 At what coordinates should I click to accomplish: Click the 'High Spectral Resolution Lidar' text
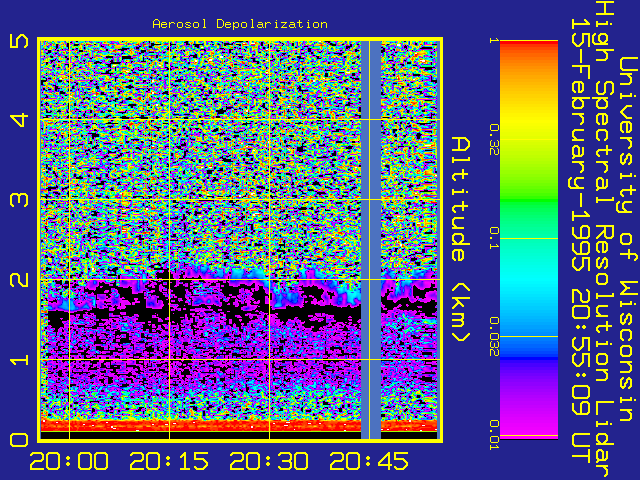click(604, 239)
